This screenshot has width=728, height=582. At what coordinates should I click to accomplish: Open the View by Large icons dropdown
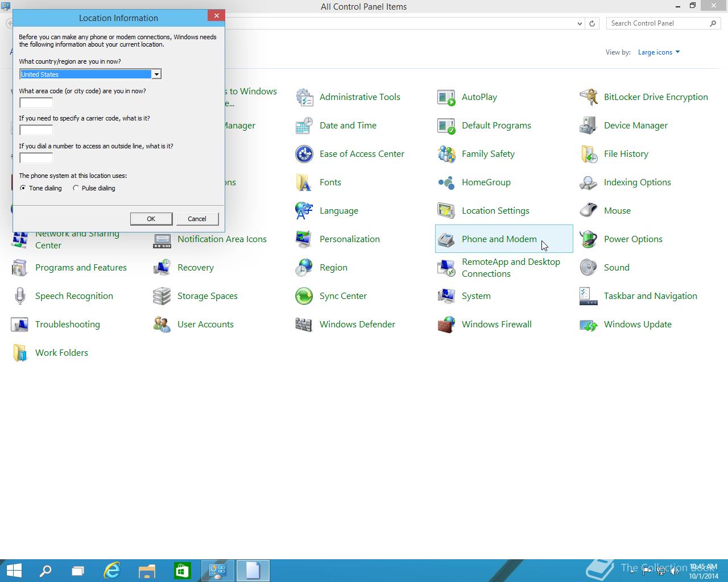pyautogui.click(x=659, y=52)
